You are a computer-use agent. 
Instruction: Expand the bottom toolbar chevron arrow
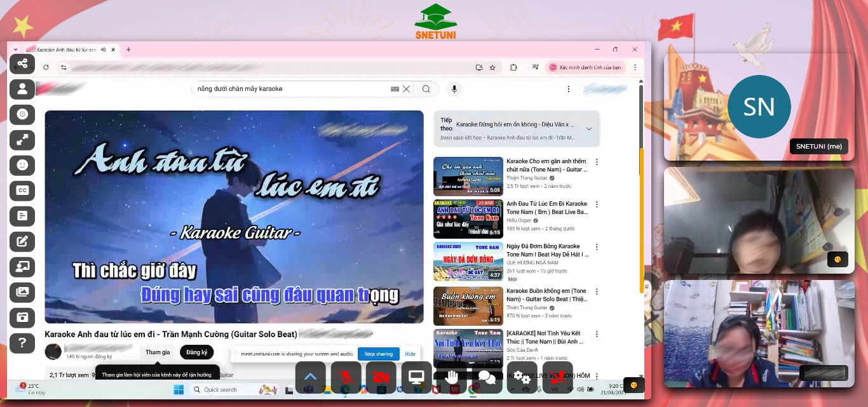(310, 376)
